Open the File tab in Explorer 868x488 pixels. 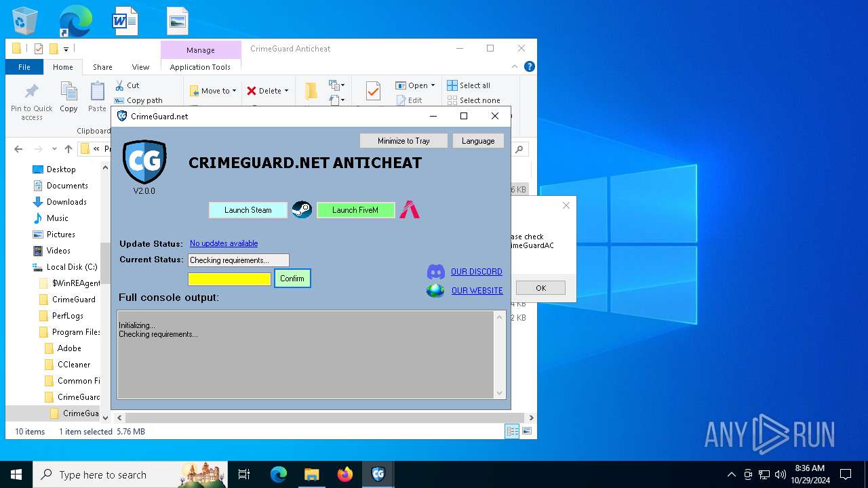click(24, 67)
